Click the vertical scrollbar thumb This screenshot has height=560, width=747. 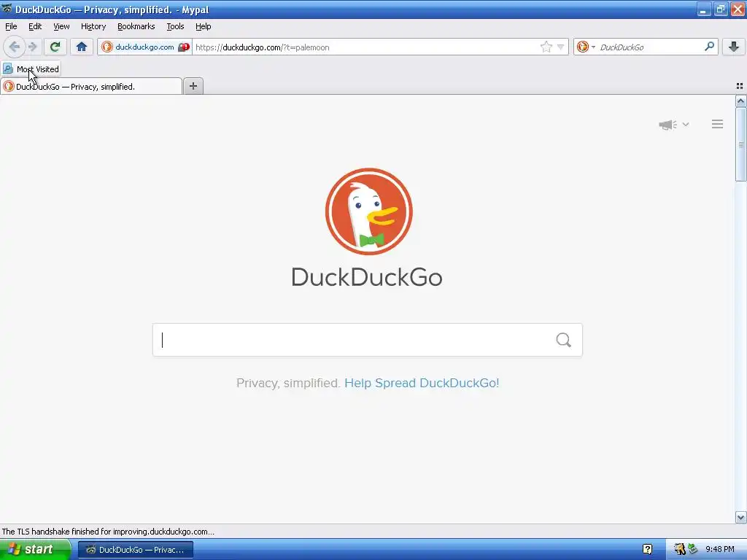pyautogui.click(x=741, y=144)
